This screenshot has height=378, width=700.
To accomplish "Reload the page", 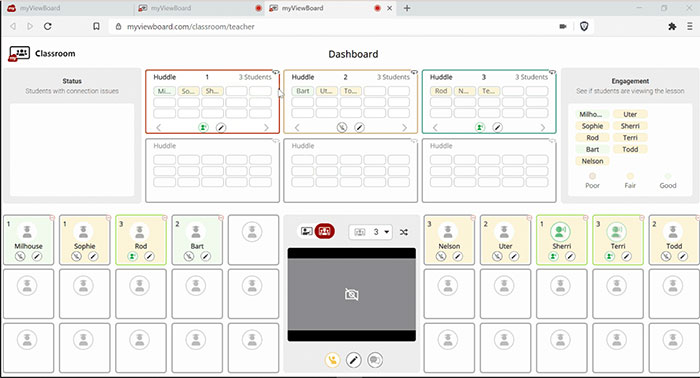I will tap(48, 26).
